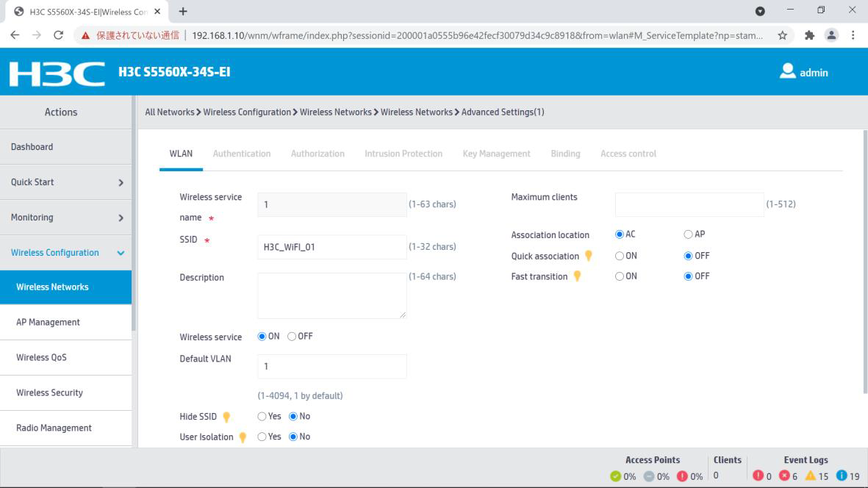Screen dimensions: 868x488
Task: Click the User Isolation hint bulb icon
Action: (243, 438)
